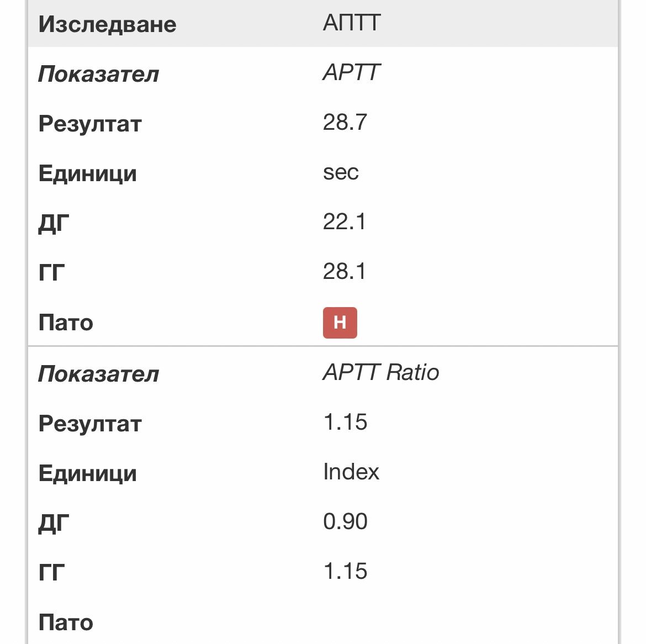
Task: Click the red H pathology badge
Action: coord(340,323)
